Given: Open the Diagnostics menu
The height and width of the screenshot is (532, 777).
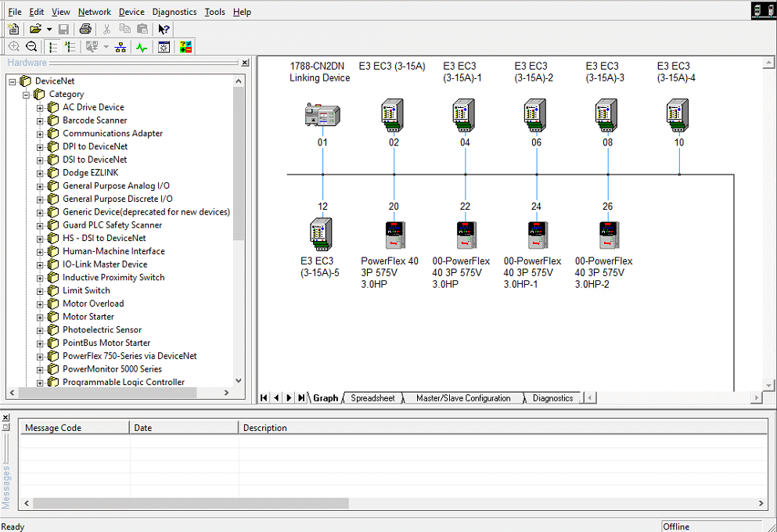Looking at the screenshot, I should click(x=174, y=12).
